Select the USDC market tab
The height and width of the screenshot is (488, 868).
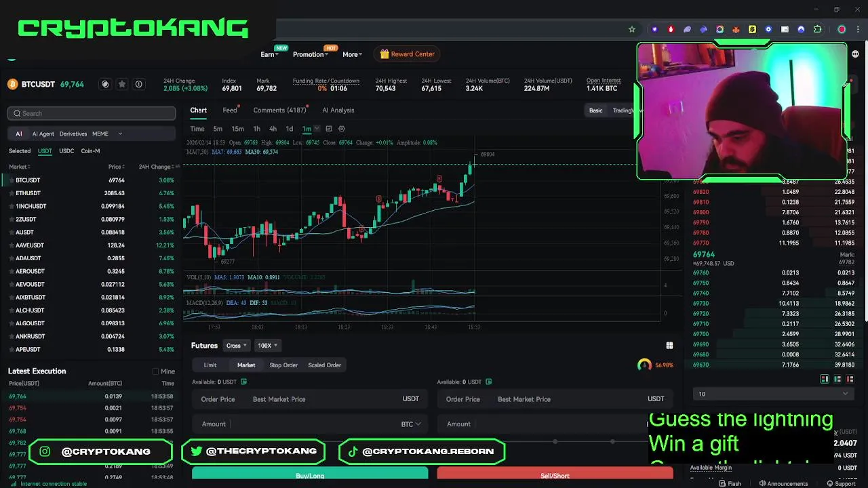pos(66,151)
